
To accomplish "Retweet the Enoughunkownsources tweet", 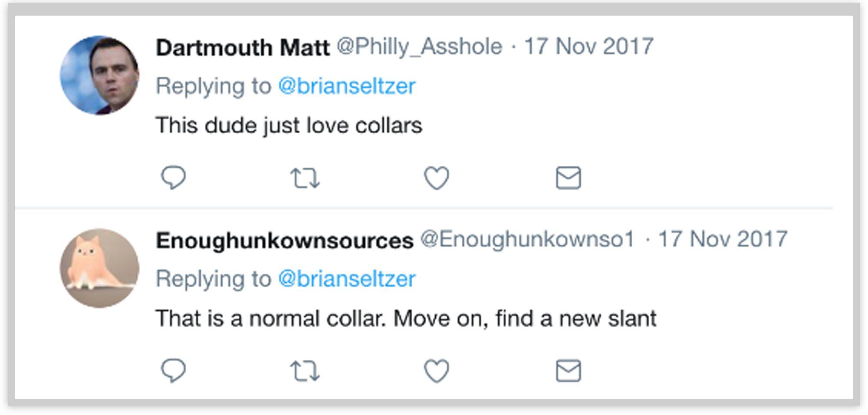I will [x=305, y=371].
